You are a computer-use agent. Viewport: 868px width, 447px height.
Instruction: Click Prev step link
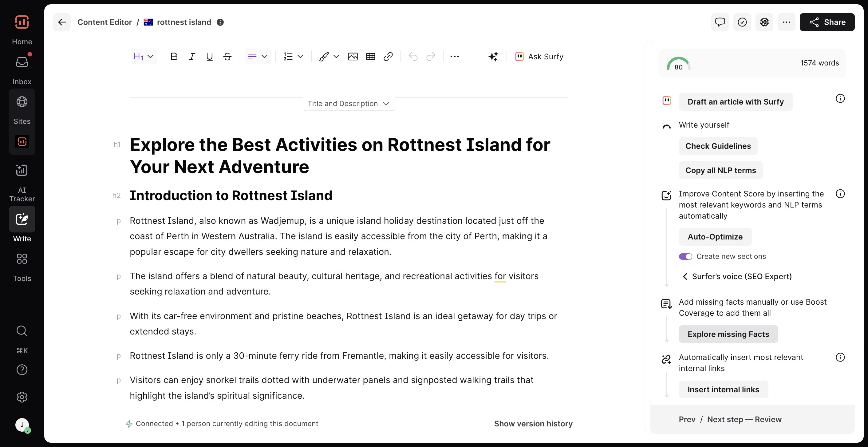[x=687, y=419]
